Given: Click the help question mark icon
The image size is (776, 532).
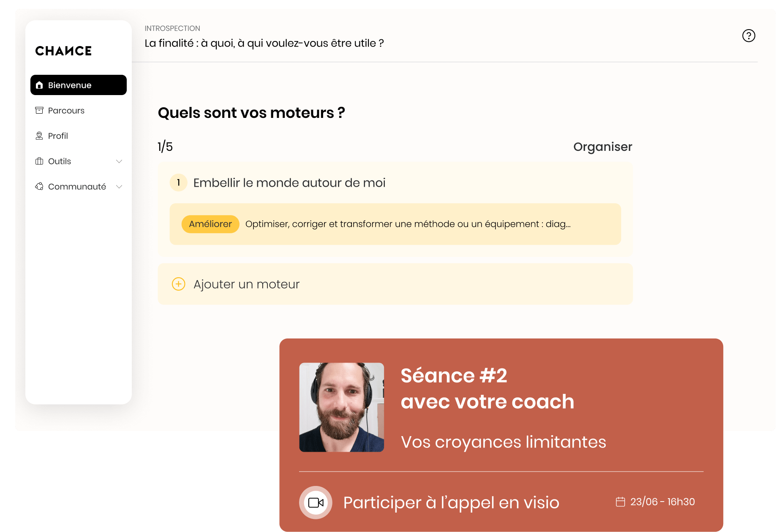Looking at the screenshot, I should 749,36.
